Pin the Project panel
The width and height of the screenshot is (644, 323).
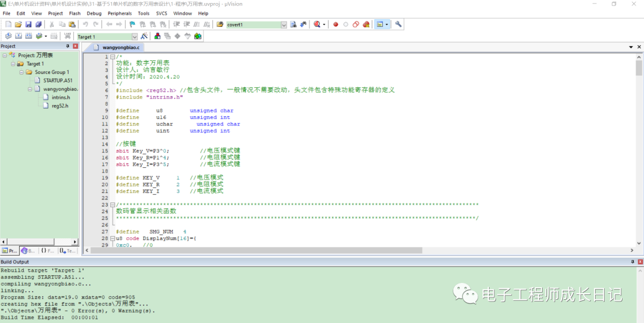coord(67,46)
